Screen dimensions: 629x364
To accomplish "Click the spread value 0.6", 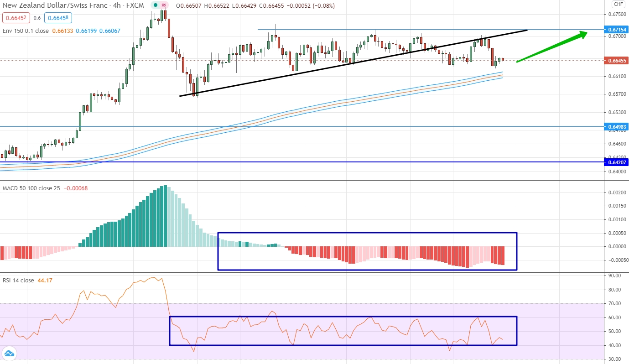I will point(37,18).
